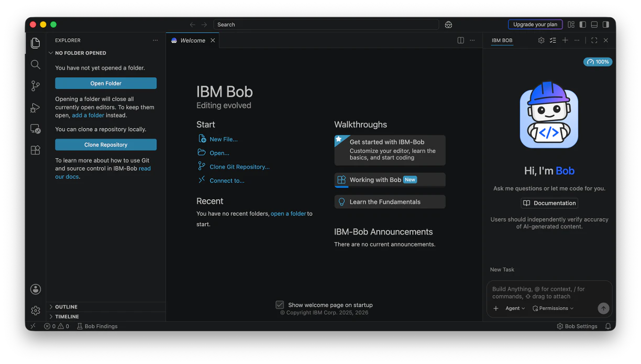Select the IBM BOB panel tab
The width and height of the screenshot is (641, 364).
[502, 40]
